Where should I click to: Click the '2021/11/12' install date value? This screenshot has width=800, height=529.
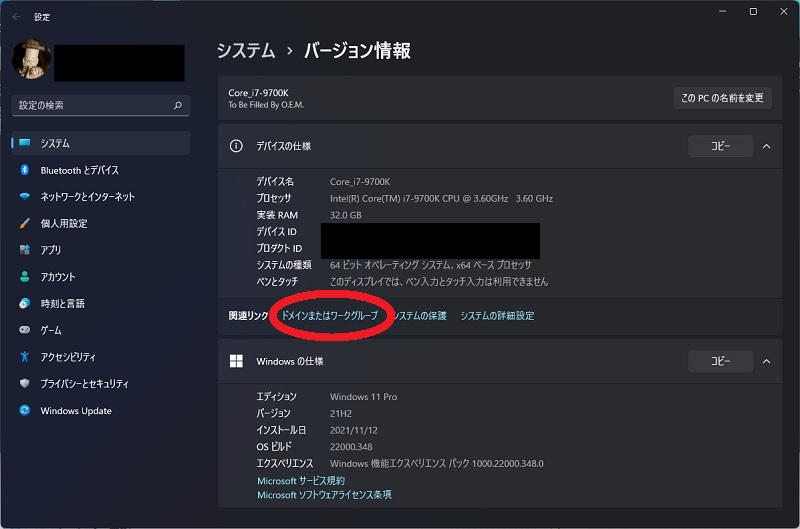[x=354, y=430]
